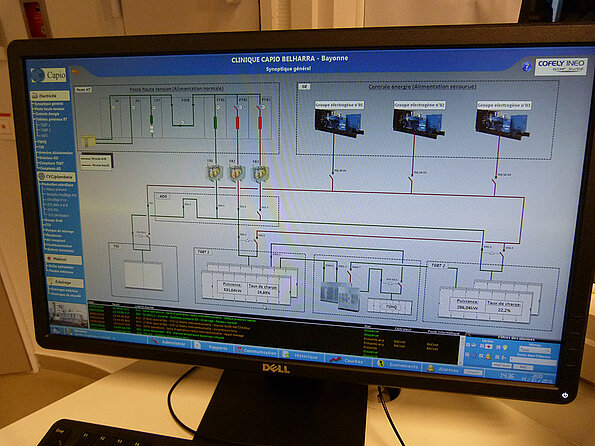The width and height of the screenshot is (595, 446).
Task: Select generator Groupe electrogene n°03 image
Action: coord(502,124)
